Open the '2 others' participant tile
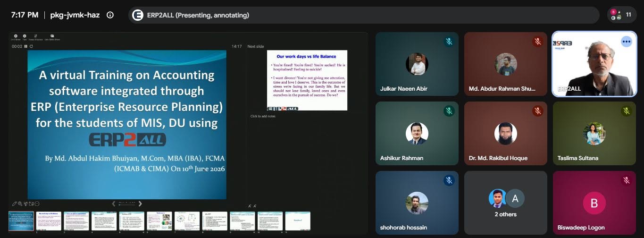Screen dimensions: 644x238 [x=506, y=203]
